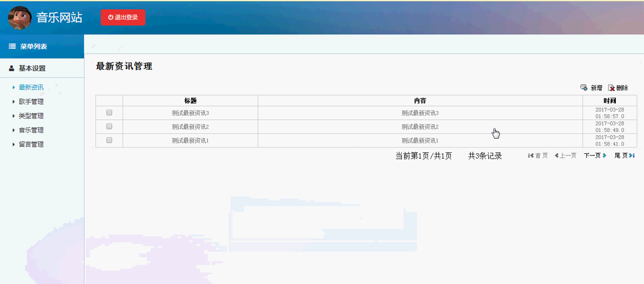Click the previous arrow icon before 上一页
Image resolution: width=644 pixels, height=284 pixels.
tap(557, 156)
